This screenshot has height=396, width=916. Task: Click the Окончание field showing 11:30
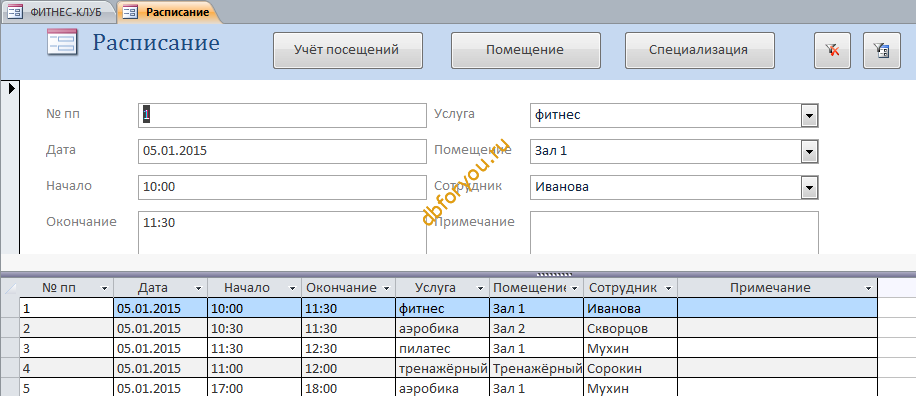tap(282, 232)
